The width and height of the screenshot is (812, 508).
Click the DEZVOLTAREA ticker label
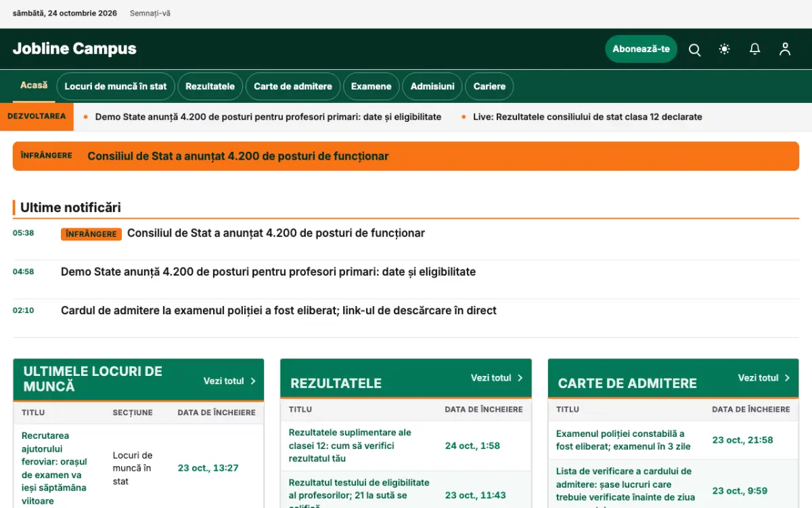(37, 117)
